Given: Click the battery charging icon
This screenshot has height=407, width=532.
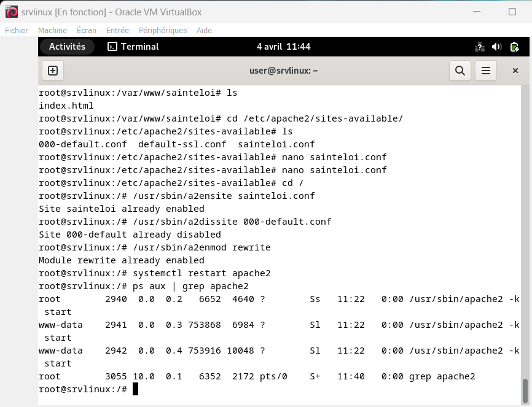Looking at the screenshot, I should coord(515,47).
